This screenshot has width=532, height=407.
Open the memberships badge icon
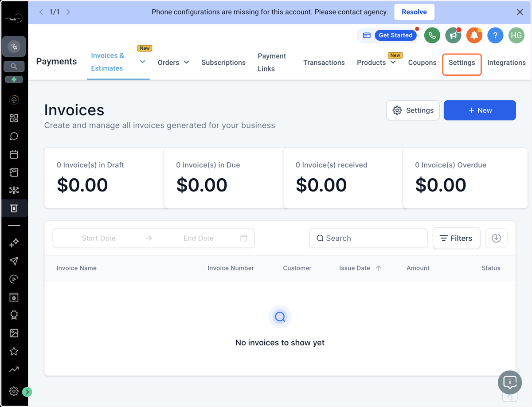[14, 315]
